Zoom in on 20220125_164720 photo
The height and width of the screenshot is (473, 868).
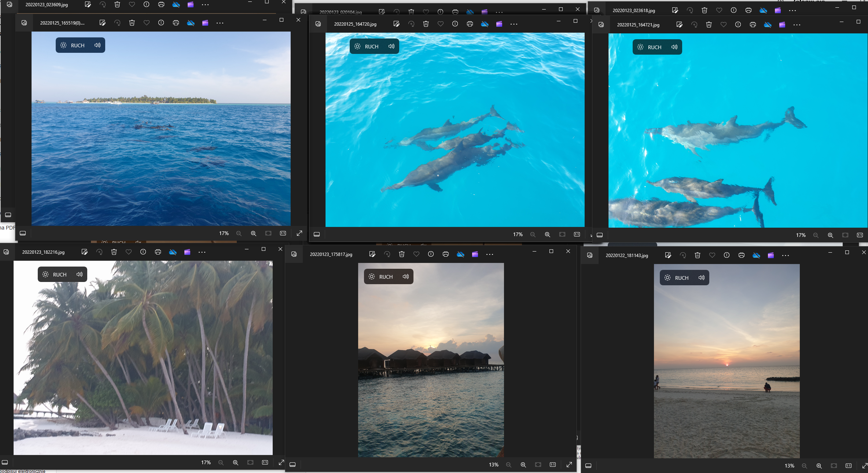(x=547, y=234)
